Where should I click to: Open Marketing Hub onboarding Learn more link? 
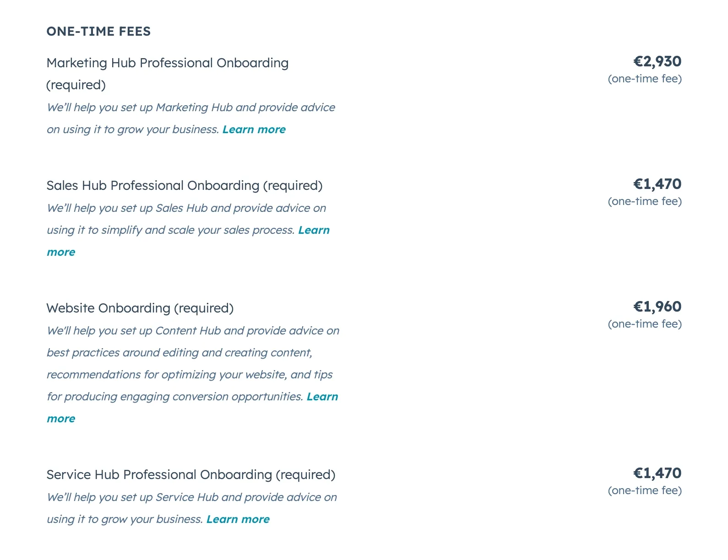[x=254, y=129]
